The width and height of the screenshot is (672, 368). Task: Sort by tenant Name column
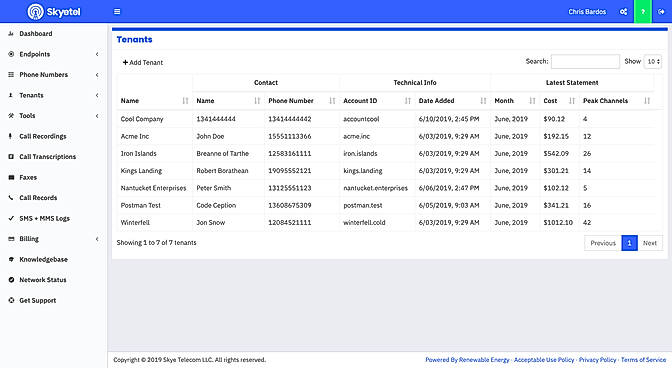point(185,101)
